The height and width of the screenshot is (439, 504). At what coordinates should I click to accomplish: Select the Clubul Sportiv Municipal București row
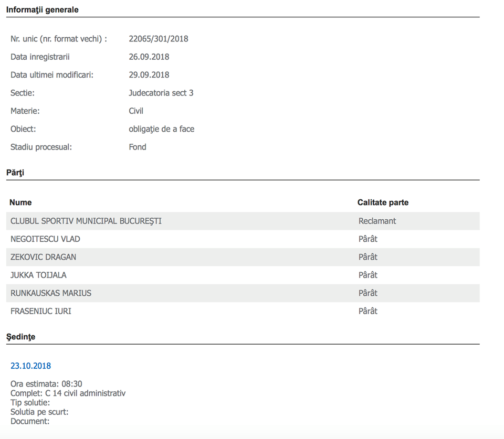(86, 221)
